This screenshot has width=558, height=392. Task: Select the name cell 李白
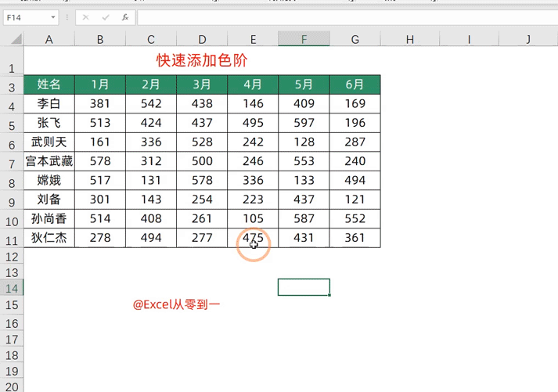click(x=49, y=104)
